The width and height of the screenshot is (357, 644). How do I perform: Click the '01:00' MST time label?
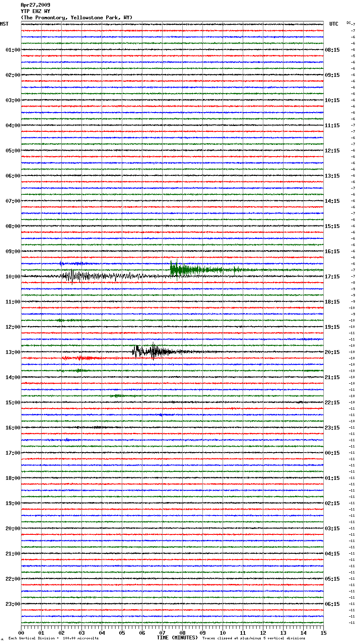tap(13, 50)
